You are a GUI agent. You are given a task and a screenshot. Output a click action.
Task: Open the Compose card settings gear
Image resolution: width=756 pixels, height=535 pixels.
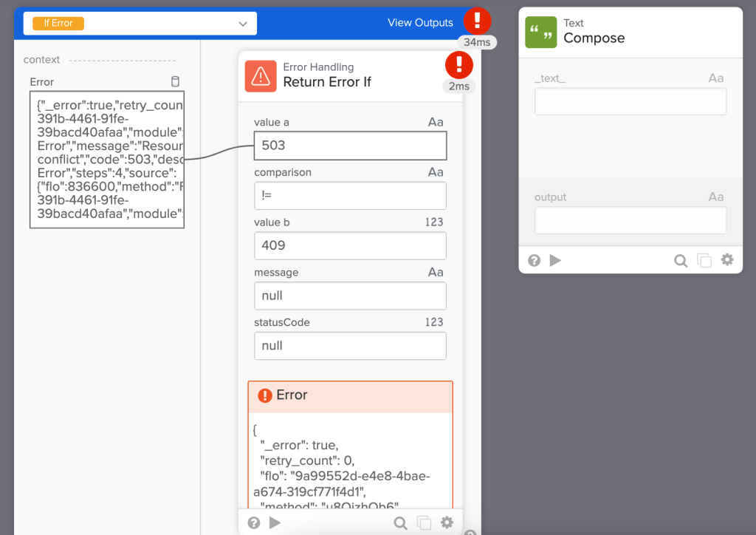(727, 260)
